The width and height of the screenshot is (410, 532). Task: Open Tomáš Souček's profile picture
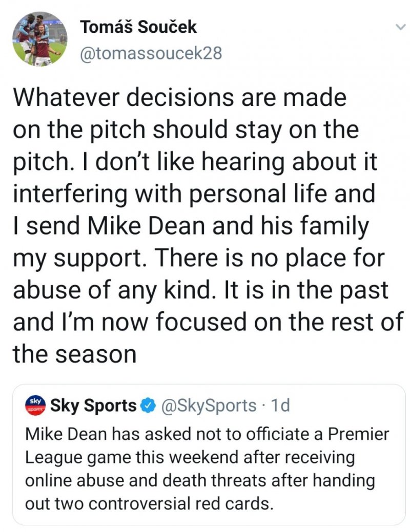[x=39, y=39]
